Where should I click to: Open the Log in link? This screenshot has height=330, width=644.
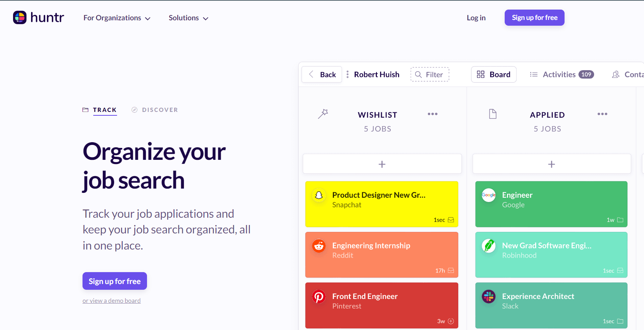(x=476, y=18)
